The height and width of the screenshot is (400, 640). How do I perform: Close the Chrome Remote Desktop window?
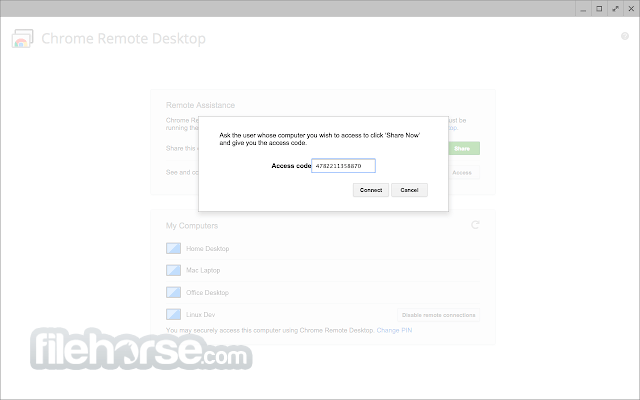point(631,9)
